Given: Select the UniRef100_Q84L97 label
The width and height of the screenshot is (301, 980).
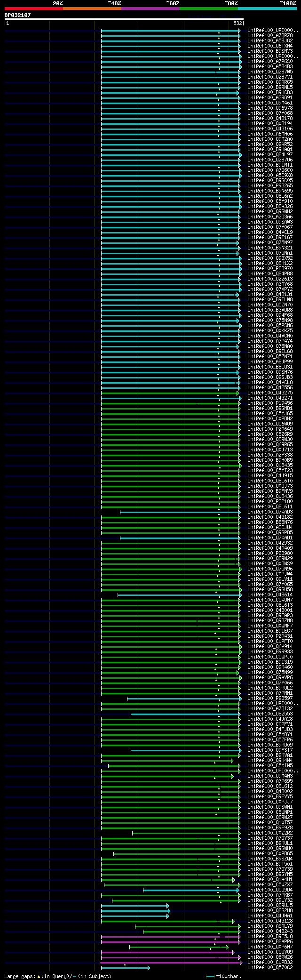Looking at the screenshot, I should point(270,154).
